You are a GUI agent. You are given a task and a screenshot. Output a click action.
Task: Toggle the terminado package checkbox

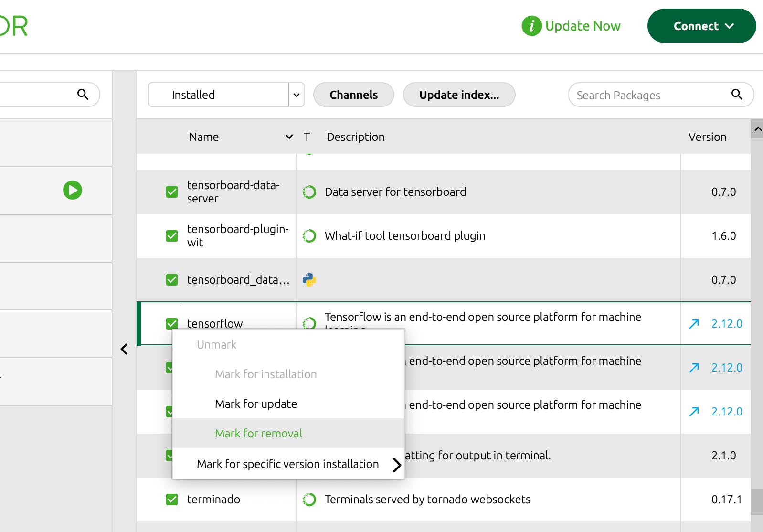172,500
